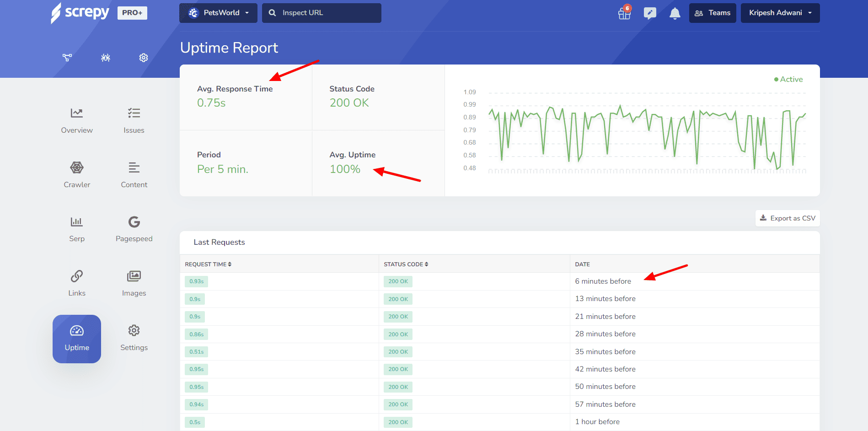Open Kripesh Adwani account menu

tap(780, 13)
